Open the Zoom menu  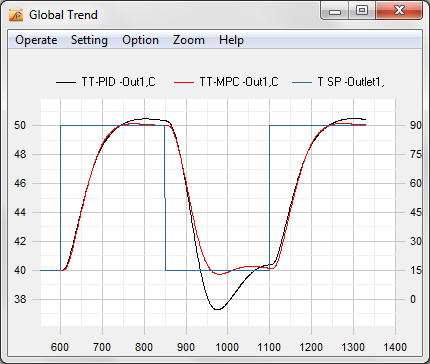[189, 40]
